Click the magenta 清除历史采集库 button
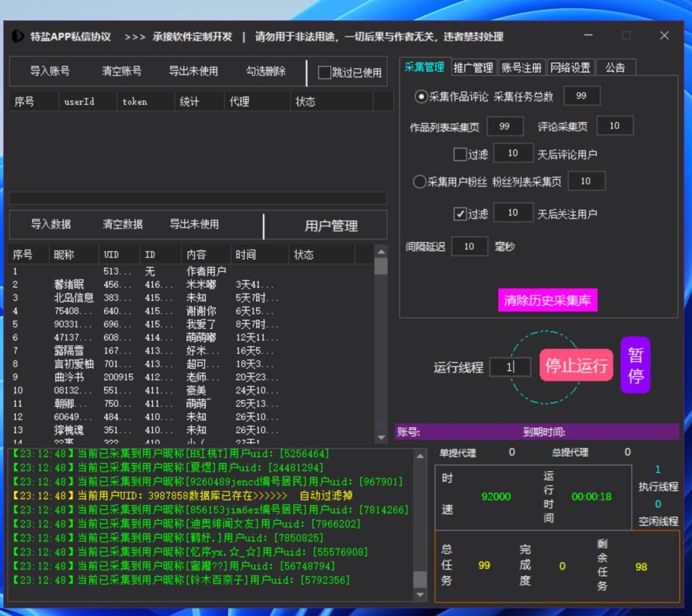The image size is (692, 616). [548, 300]
